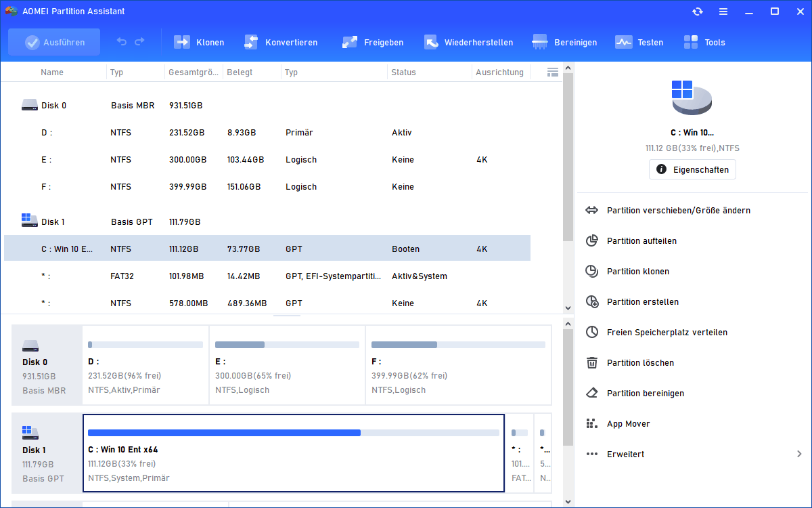
Task: Redo the last operation
Action: pyautogui.click(x=139, y=42)
